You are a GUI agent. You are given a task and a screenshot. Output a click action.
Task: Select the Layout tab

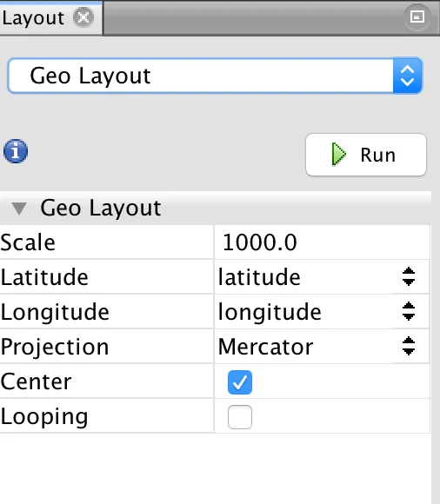[x=33, y=18]
